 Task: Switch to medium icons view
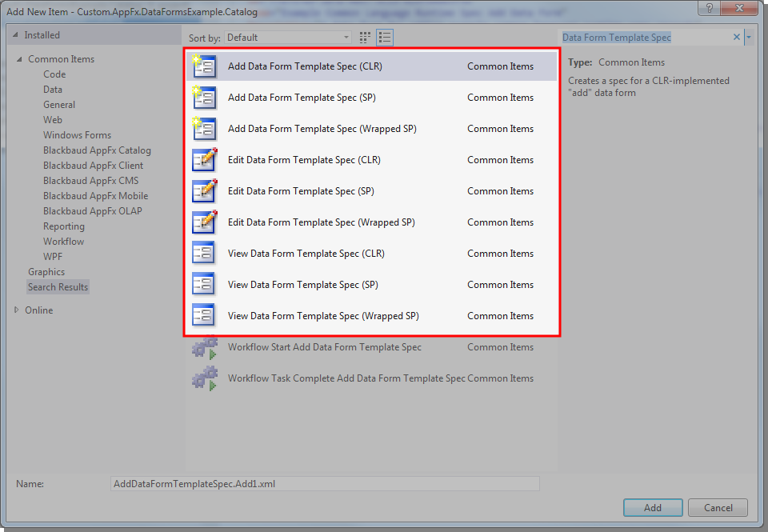point(365,38)
